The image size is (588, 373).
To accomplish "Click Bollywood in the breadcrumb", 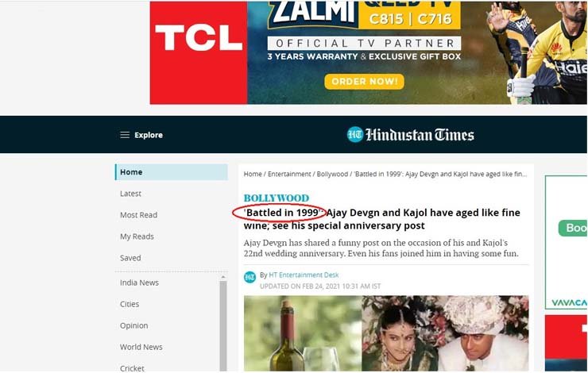I will click(332, 174).
